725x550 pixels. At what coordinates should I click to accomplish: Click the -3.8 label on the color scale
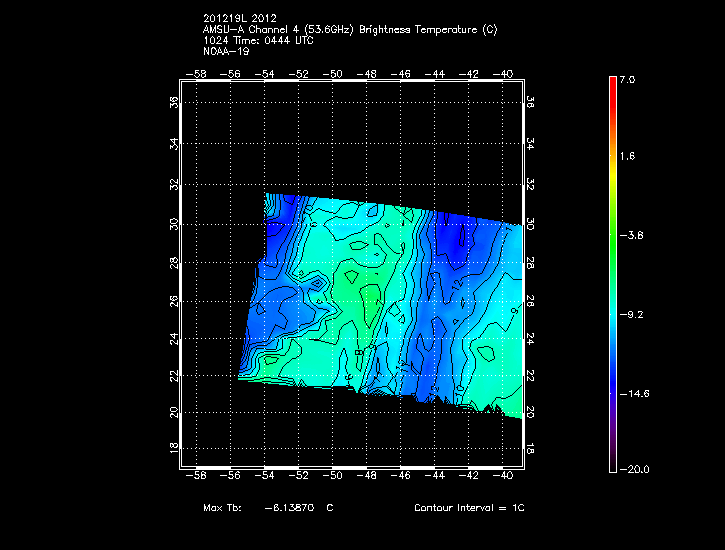[x=631, y=236]
